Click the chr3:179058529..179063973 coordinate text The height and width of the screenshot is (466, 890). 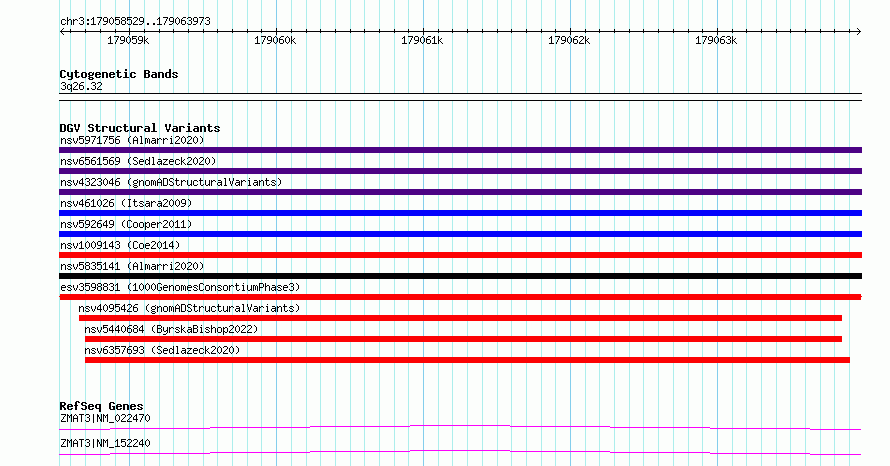pos(135,21)
